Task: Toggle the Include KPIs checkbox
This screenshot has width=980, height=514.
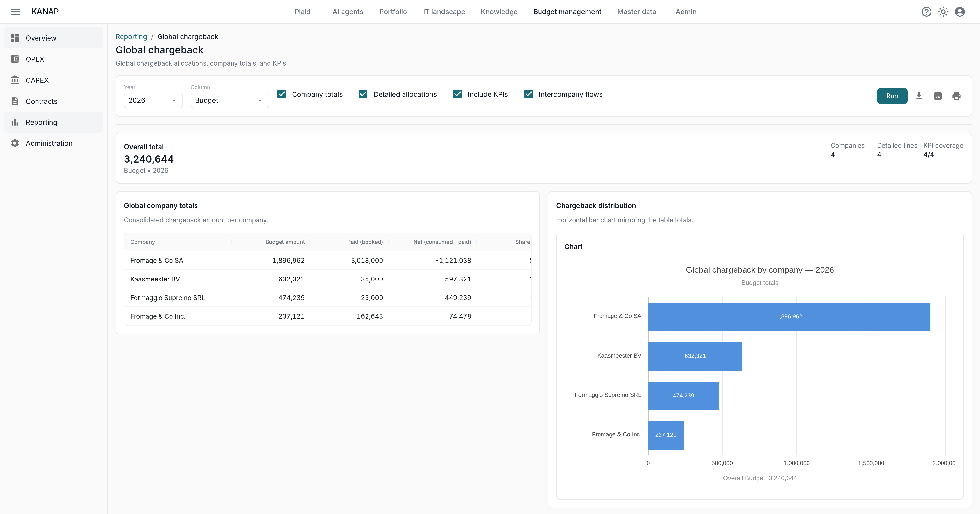Action: 457,94
